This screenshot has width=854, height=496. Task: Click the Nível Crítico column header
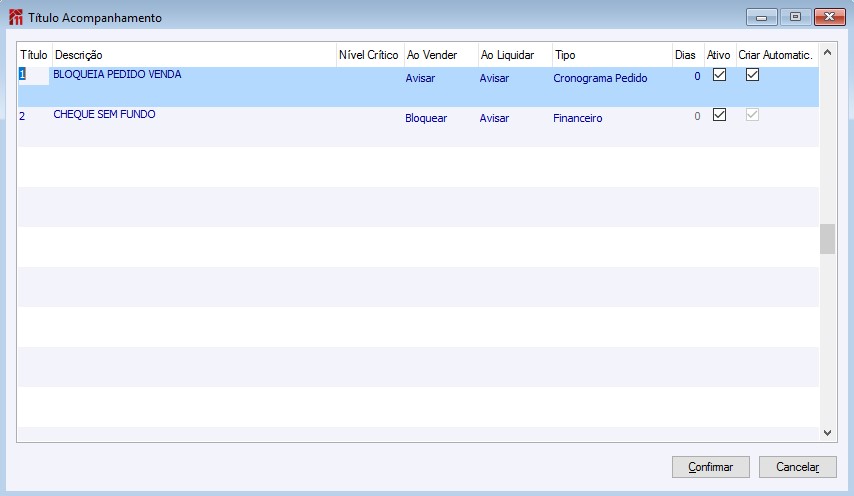tap(370, 55)
